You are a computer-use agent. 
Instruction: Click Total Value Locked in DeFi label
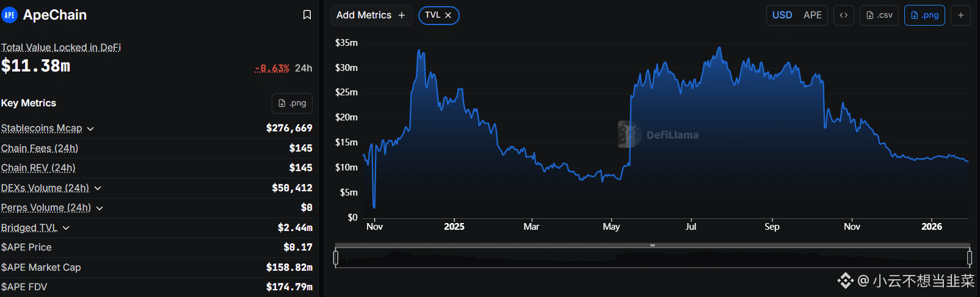[61, 48]
